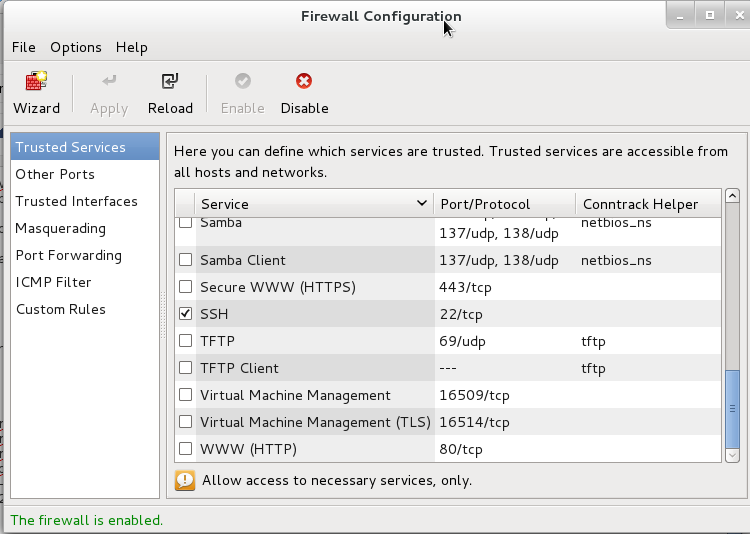750x534 pixels.
Task: Click the Enable toolbar icon
Action: (x=242, y=82)
